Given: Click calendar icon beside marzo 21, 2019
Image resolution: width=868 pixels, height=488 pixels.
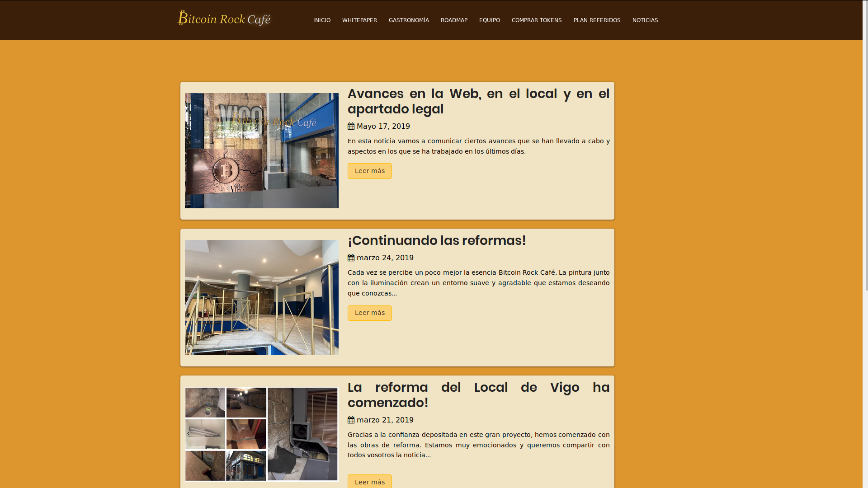Looking at the screenshot, I should coord(351,420).
